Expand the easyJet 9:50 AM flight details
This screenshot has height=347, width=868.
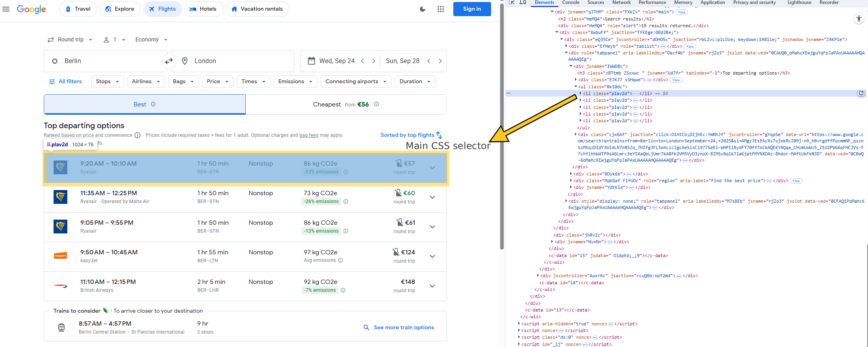432,256
